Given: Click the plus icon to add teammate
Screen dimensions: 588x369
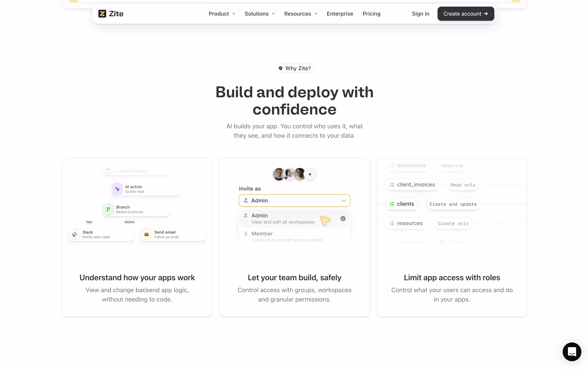Looking at the screenshot, I should tap(310, 174).
